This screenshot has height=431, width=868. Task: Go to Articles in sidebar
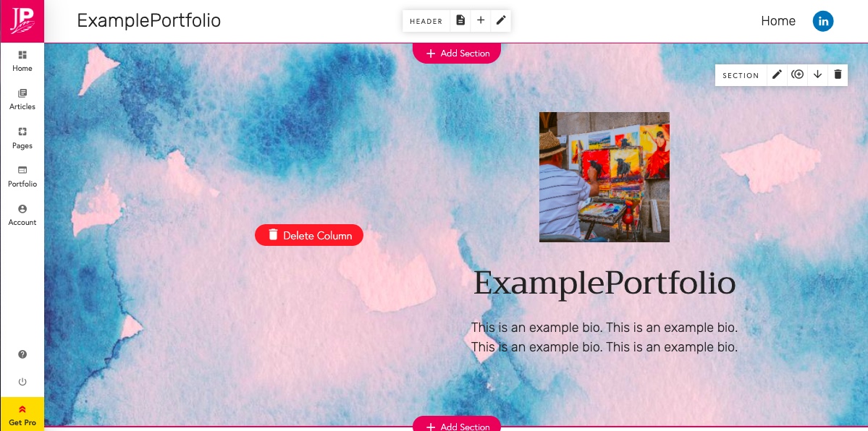tap(22, 100)
